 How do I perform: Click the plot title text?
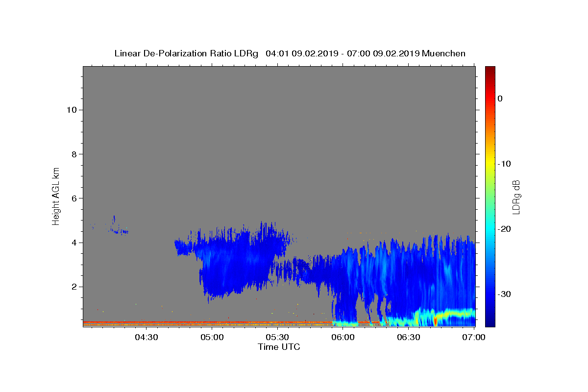point(290,53)
